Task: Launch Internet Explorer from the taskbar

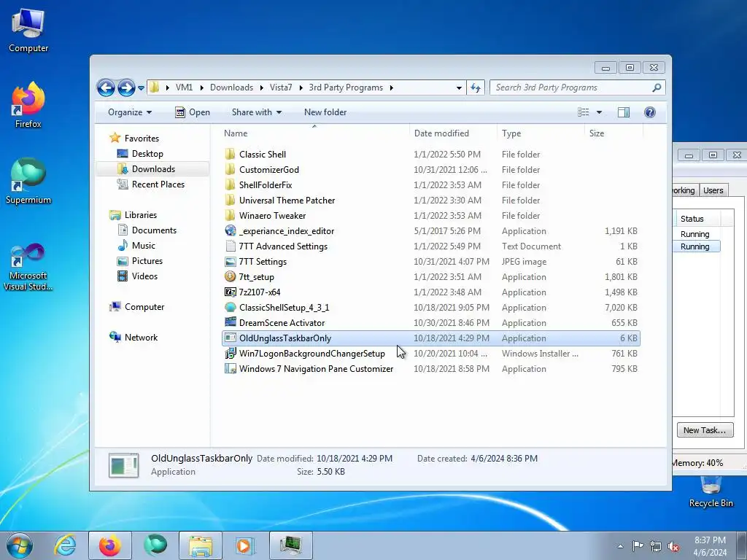Action: 65,545
